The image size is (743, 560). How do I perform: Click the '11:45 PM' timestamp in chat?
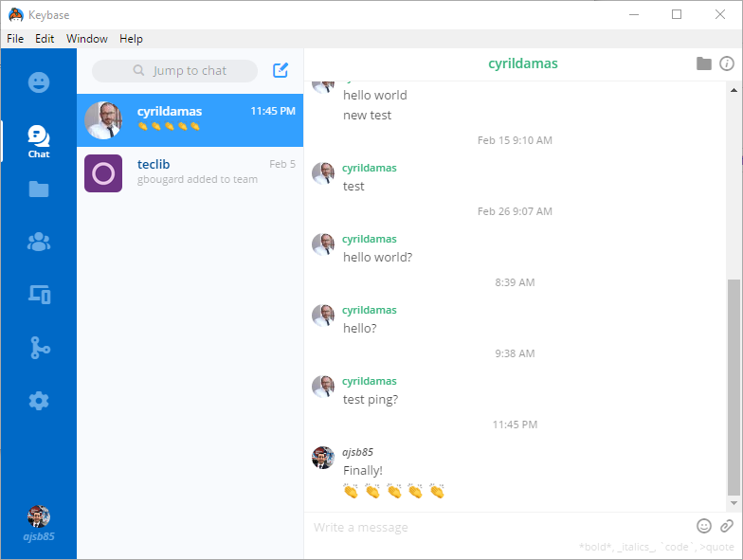click(x=515, y=425)
